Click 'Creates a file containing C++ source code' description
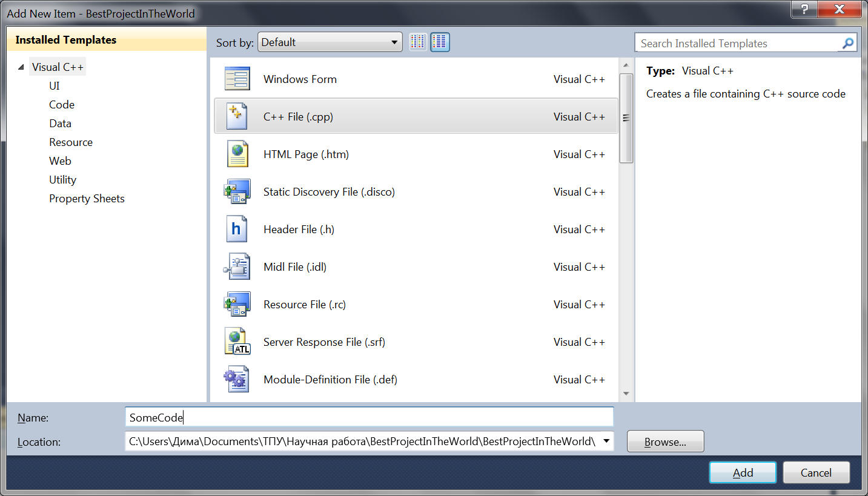The width and height of the screenshot is (868, 496). pyautogui.click(x=746, y=94)
